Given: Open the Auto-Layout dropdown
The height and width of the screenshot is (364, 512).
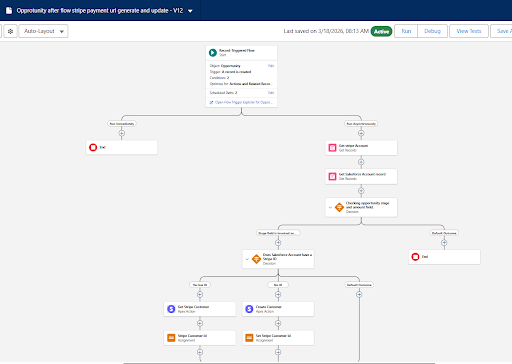Looking at the screenshot, I should click(x=43, y=31).
